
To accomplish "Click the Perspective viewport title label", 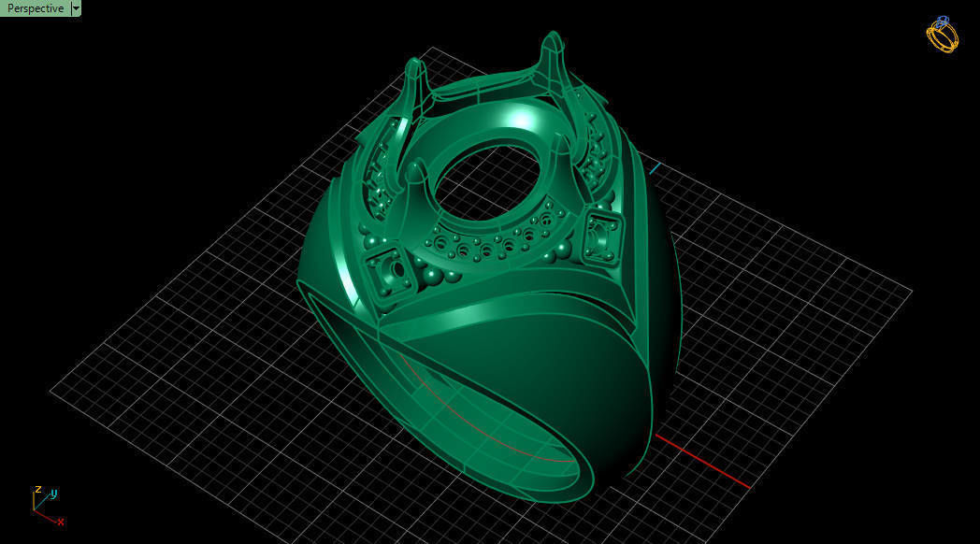I will click(35, 8).
